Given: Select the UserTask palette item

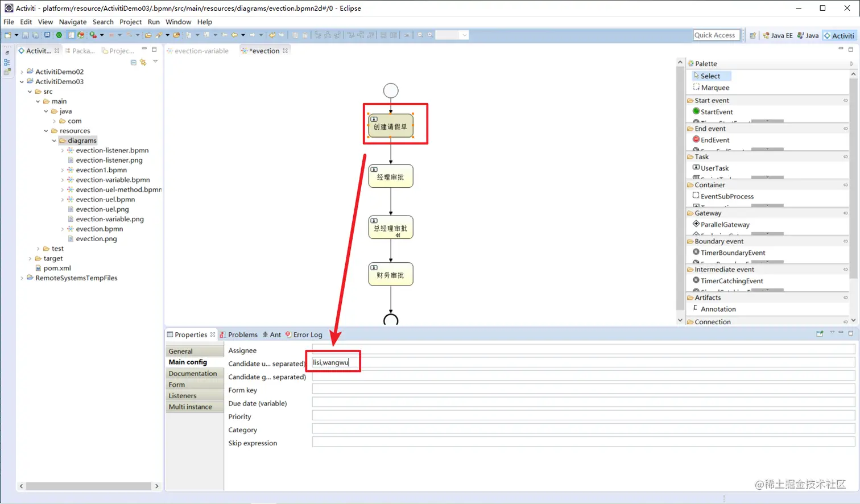Looking at the screenshot, I should click(x=710, y=168).
